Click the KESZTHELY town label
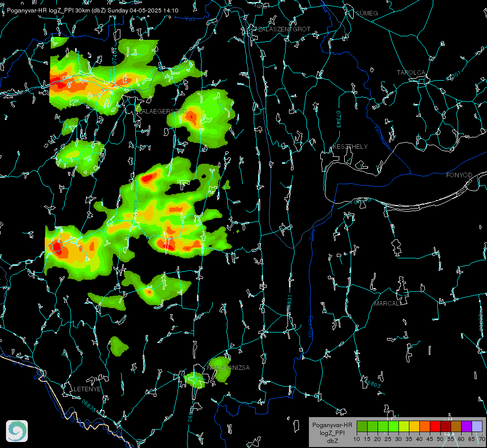Viewport: 487px width, 448px height. (350, 146)
